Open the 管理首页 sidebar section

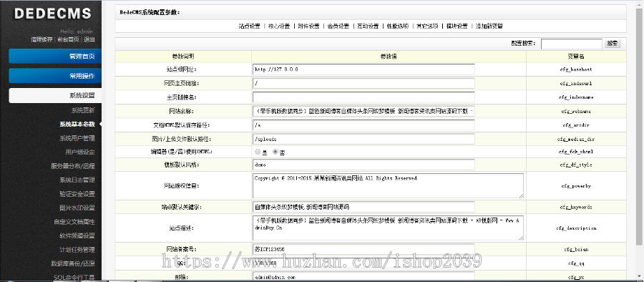[55, 57]
